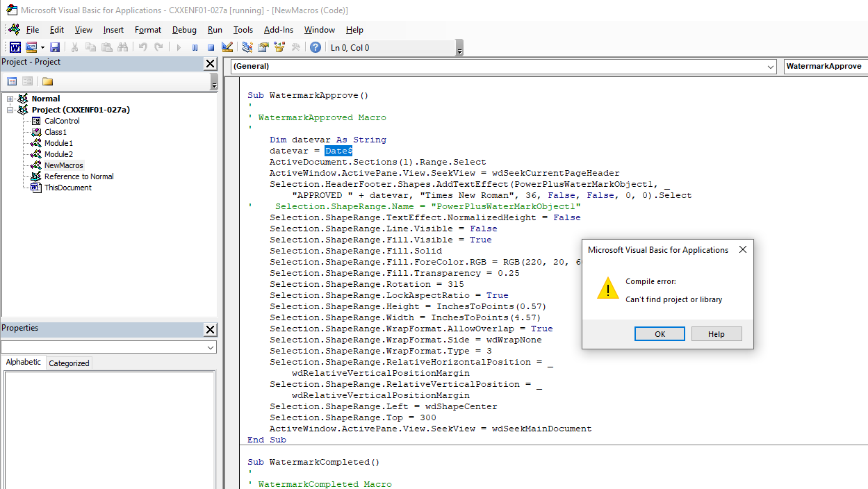
Task: Click the End Sub line of WatermarkApprove
Action: [267, 440]
